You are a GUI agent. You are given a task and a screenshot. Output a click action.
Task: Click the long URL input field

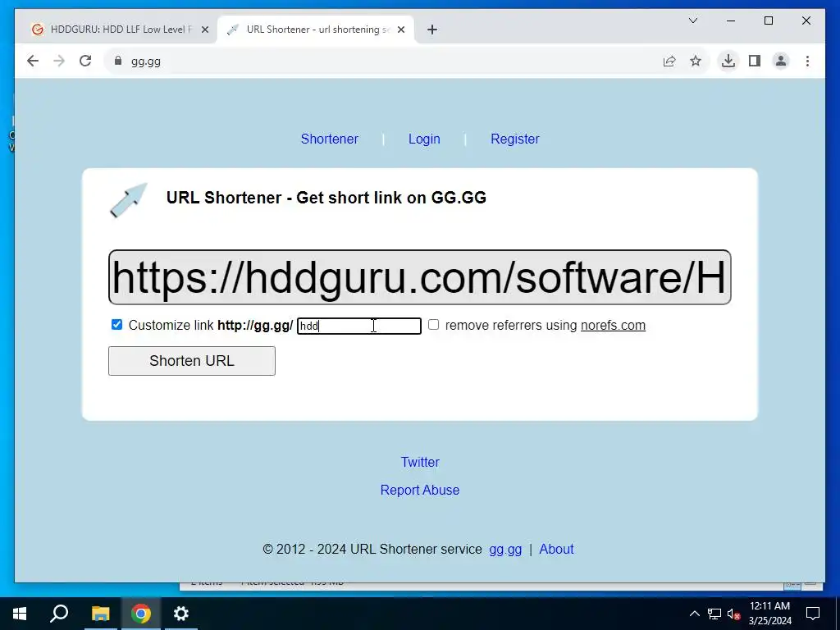419,277
